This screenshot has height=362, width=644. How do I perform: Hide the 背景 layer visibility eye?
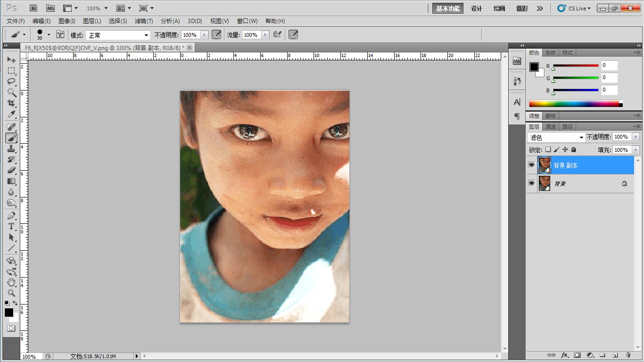tap(532, 183)
